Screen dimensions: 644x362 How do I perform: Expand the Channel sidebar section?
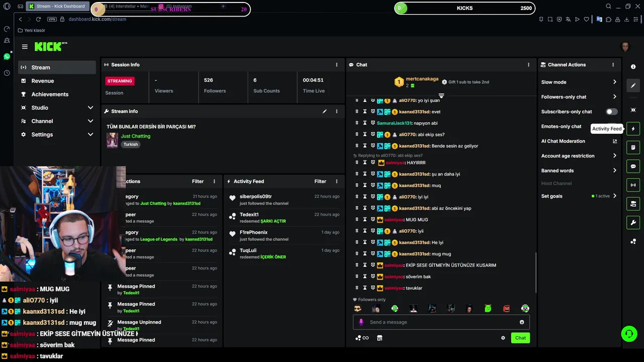57,121
